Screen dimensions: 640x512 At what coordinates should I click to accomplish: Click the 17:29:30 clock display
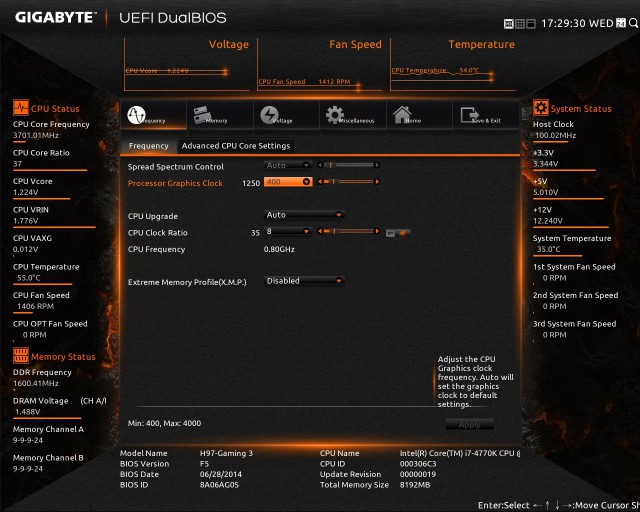[x=563, y=23]
